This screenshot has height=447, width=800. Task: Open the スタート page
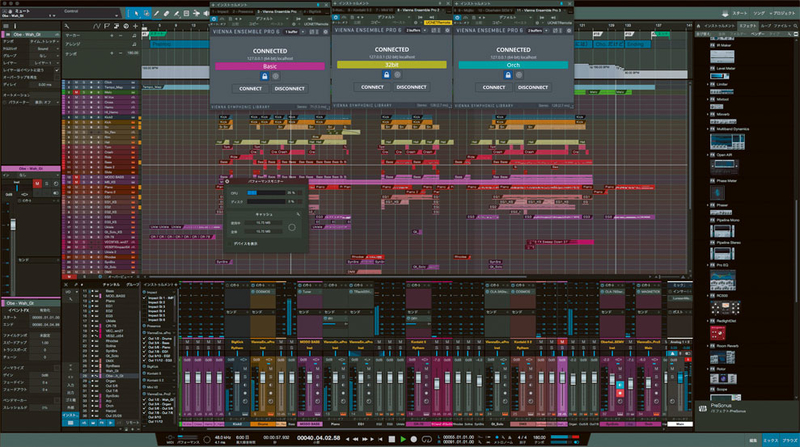click(740, 13)
